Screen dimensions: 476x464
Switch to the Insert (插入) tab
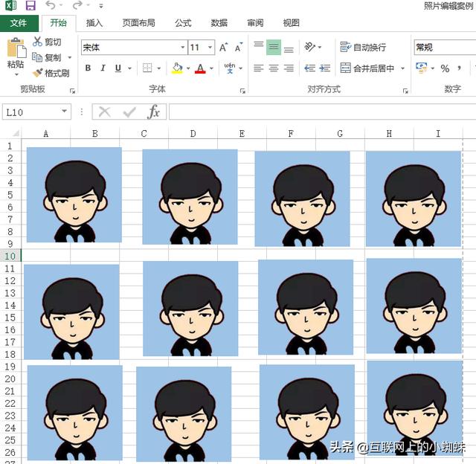tap(94, 23)
